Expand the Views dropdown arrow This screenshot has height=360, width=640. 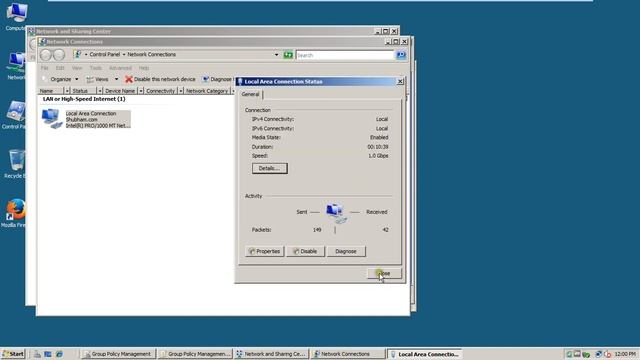coord(116,79)
